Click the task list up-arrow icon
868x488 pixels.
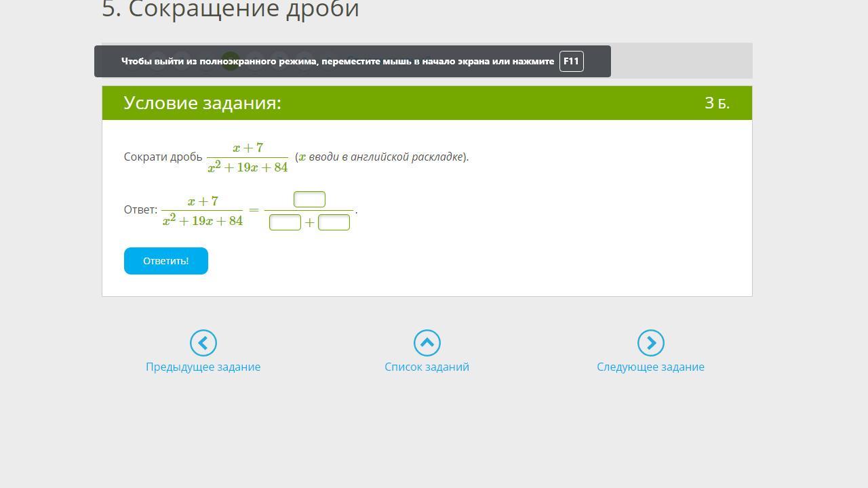click(x=427, y=343)
